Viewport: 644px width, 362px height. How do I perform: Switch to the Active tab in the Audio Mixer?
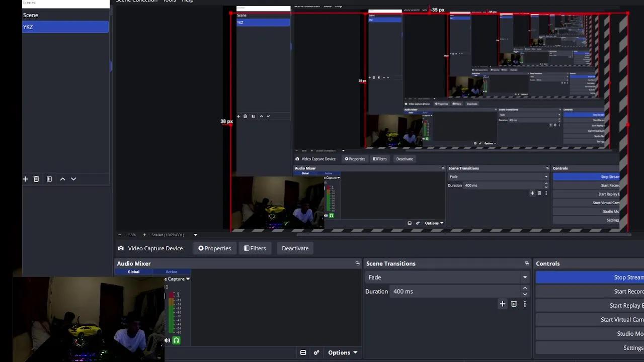point(171,271)
